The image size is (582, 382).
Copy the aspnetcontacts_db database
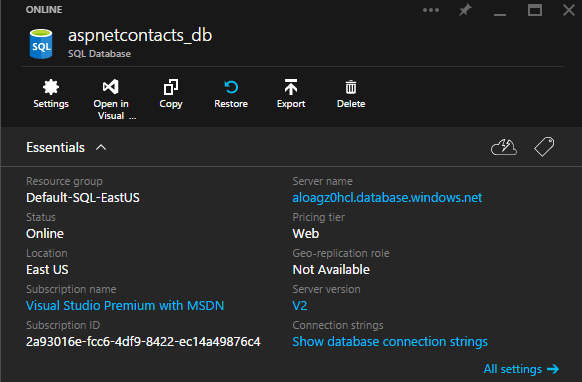(171, 94)
